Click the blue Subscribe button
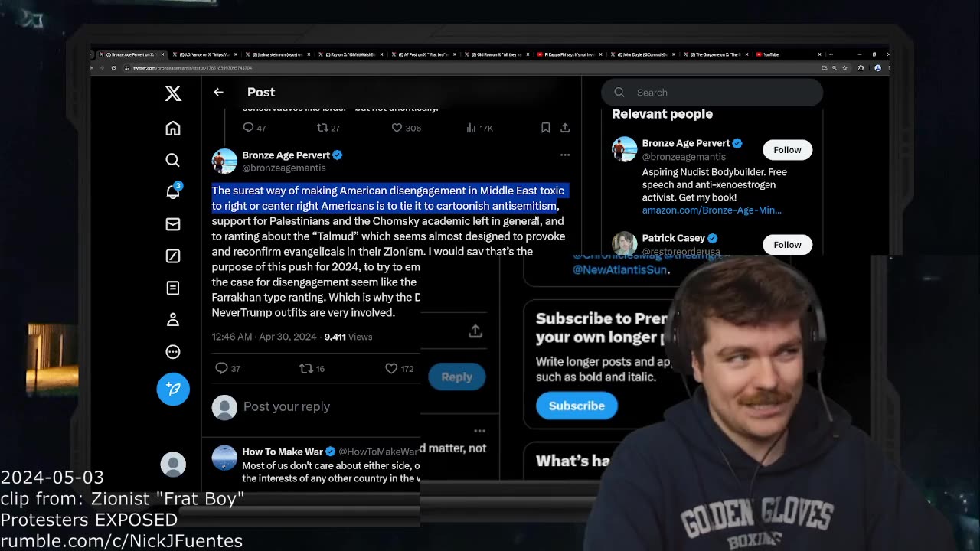Screen dimensions: 980x551 (x=577, y=406)
